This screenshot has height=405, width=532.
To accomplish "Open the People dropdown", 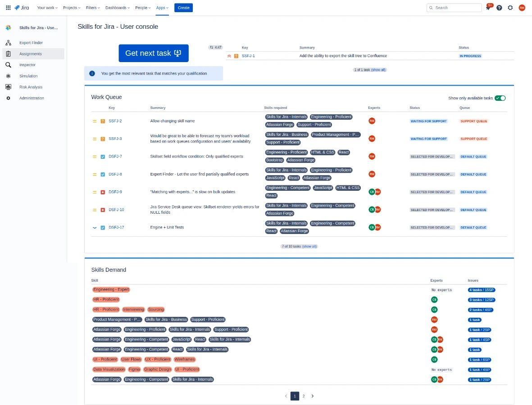I will coord(143,8).
